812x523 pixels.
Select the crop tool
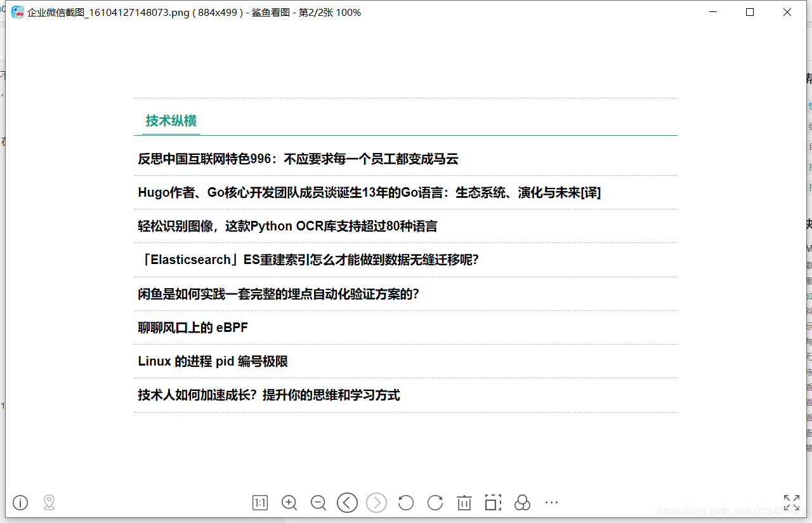tap(493, 503)
